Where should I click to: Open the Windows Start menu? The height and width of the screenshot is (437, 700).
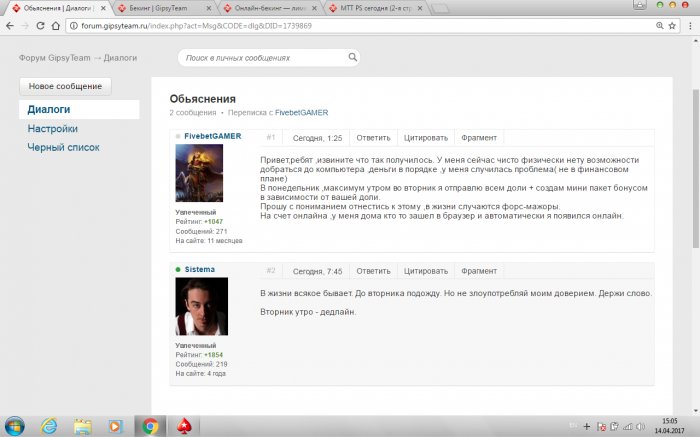[x=14, y=426]
